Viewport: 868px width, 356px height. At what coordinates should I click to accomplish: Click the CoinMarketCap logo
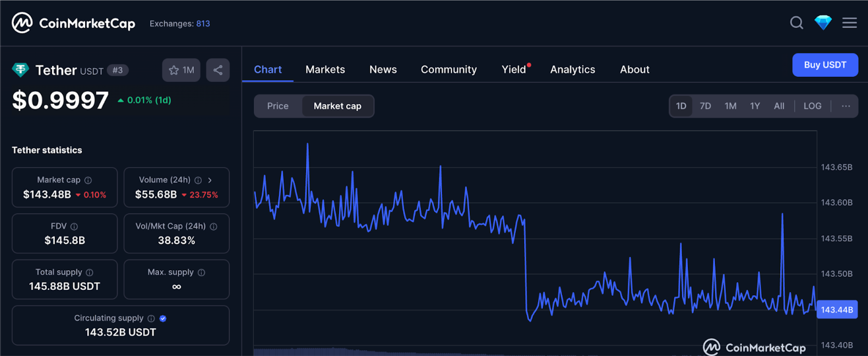73,23
